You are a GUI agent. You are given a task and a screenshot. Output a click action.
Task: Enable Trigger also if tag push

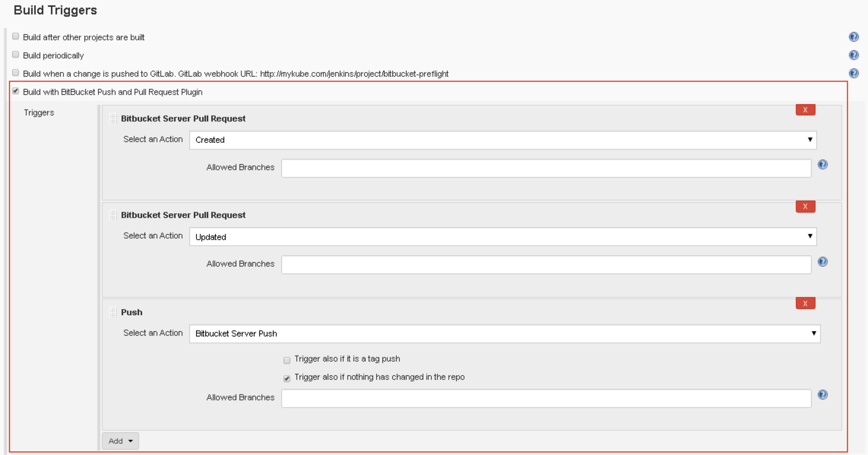pyautogui.click(x=287, y=360)
